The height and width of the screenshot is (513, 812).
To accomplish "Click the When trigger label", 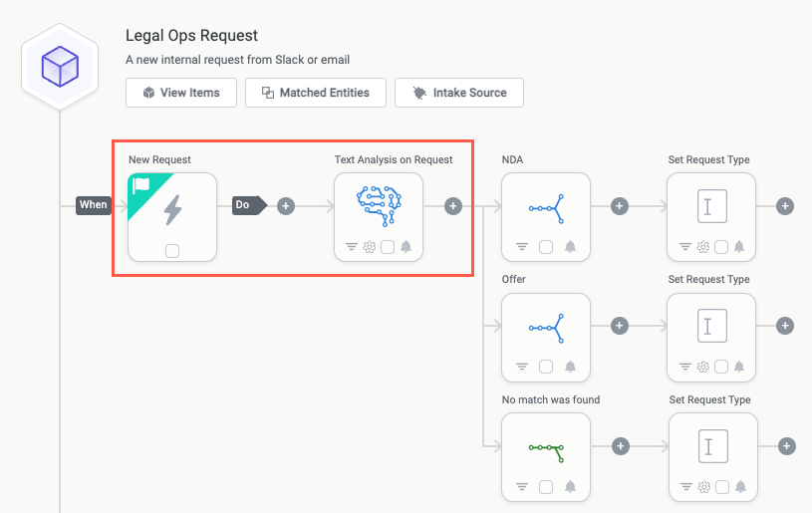I will click(93, 205).
